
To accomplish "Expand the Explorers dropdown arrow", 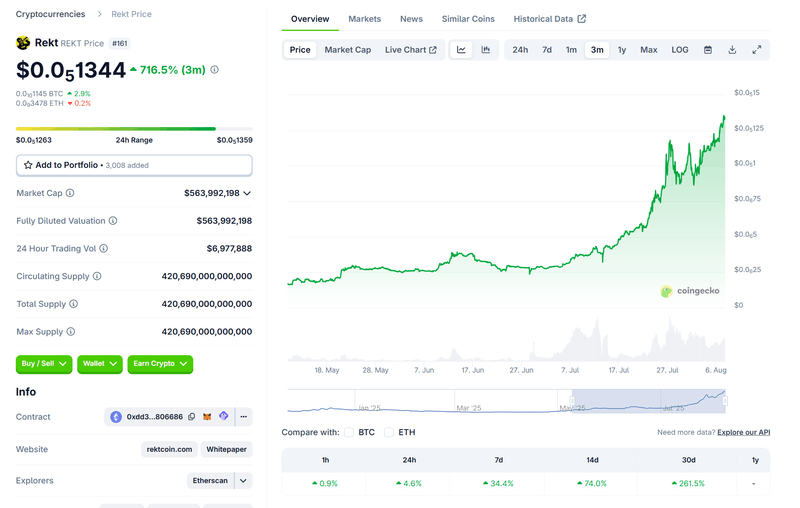I will 243,481.
